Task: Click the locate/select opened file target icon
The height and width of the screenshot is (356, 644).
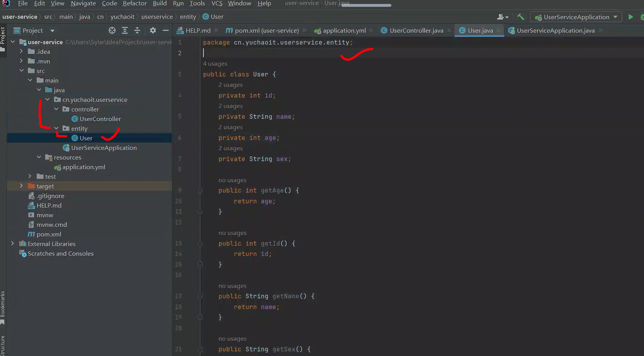Action: coord(112,30)
